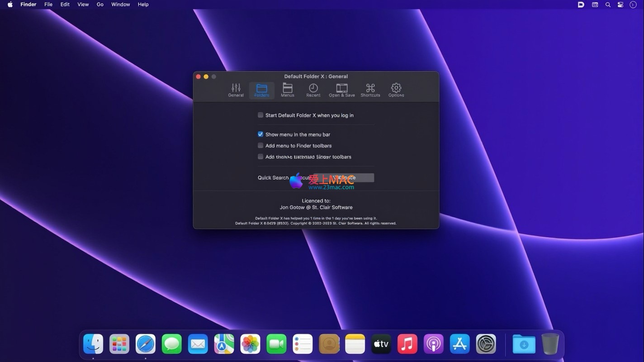Enable Start Default Folder X at login

click(260, 115)
